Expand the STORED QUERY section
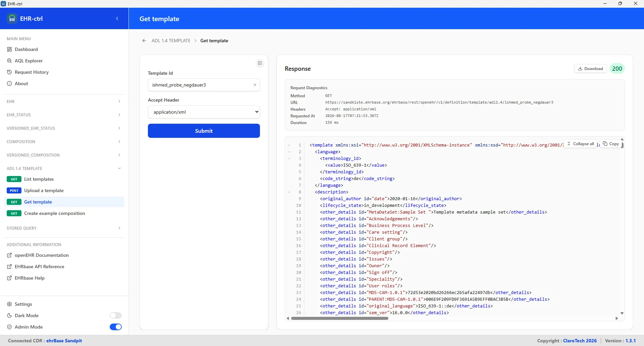This screenshot has width=644, height=346. pyautogui.click(x=64, y=228)
